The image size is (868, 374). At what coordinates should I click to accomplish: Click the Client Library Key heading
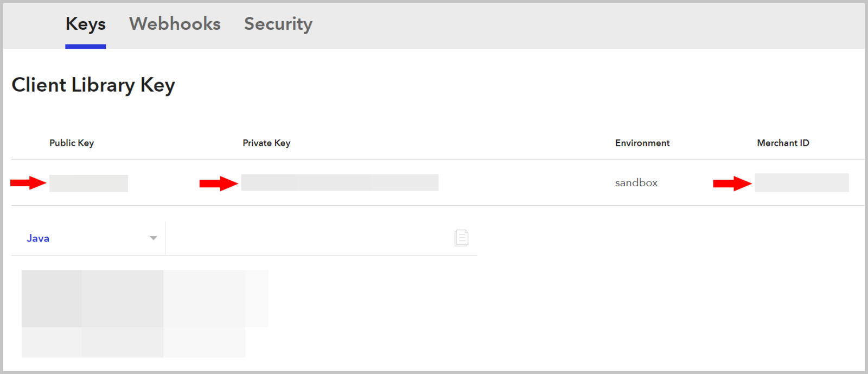coord(93,85)
